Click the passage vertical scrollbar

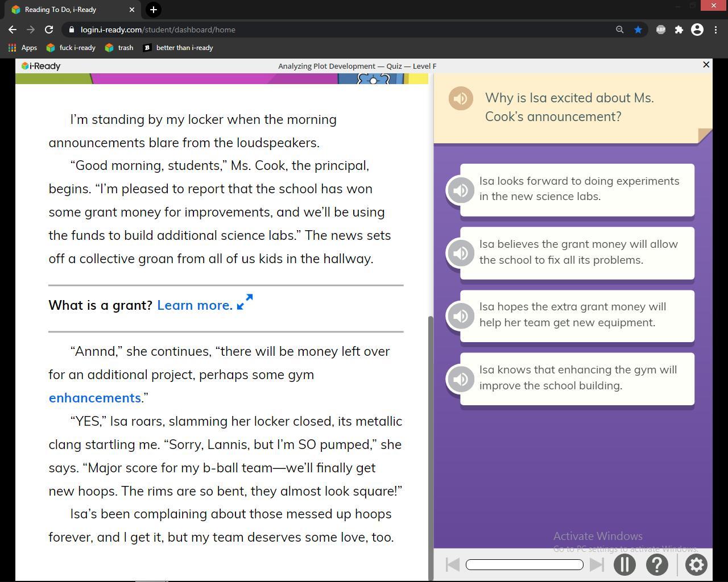pos(431,448)
